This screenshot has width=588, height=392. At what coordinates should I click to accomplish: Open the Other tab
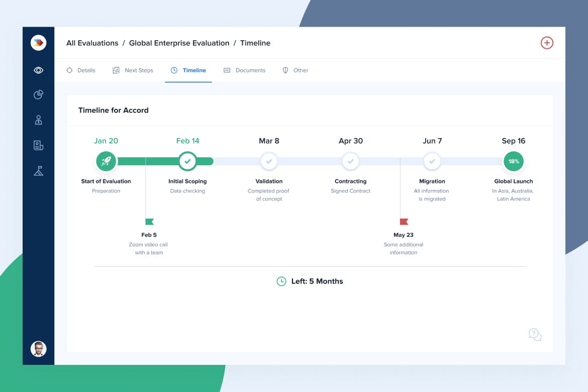(296, 70)
